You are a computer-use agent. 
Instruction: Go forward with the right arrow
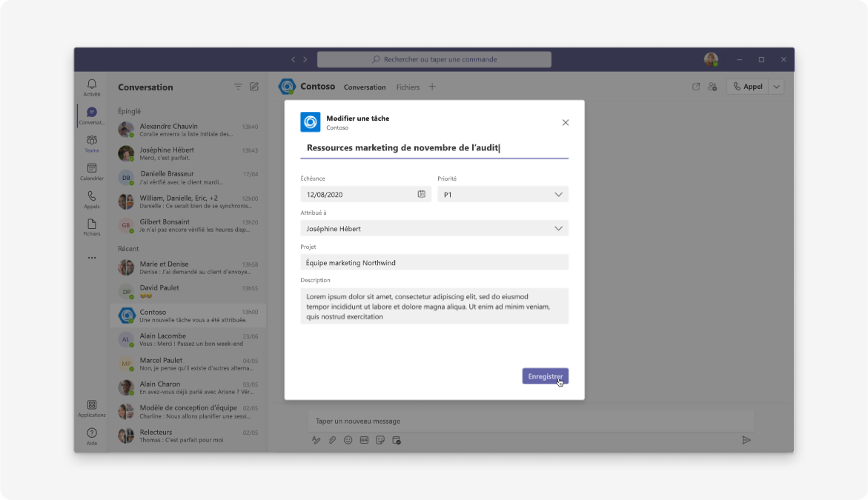pos(305,60)
